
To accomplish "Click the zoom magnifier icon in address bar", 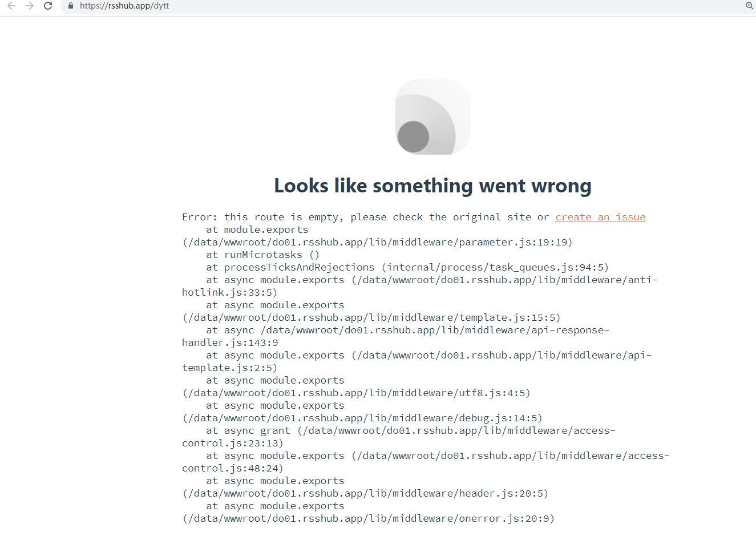I will click(x=749, y=6).
